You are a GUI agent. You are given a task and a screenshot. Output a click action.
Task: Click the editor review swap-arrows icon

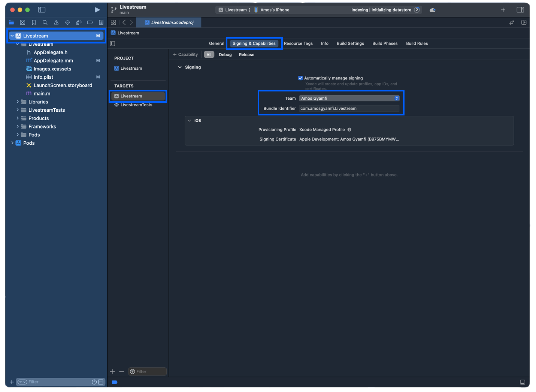[x=512, y=22]
